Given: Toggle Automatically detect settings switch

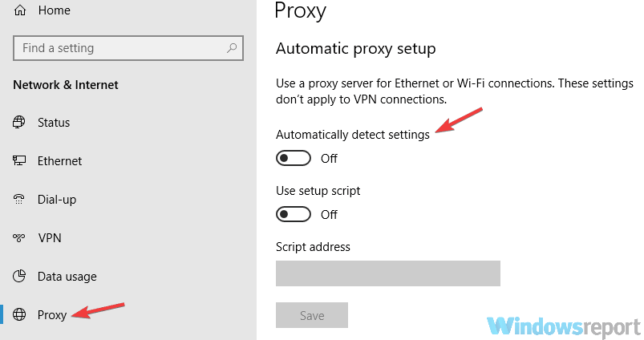Looking at the screenshot, I should coord(294,158).
